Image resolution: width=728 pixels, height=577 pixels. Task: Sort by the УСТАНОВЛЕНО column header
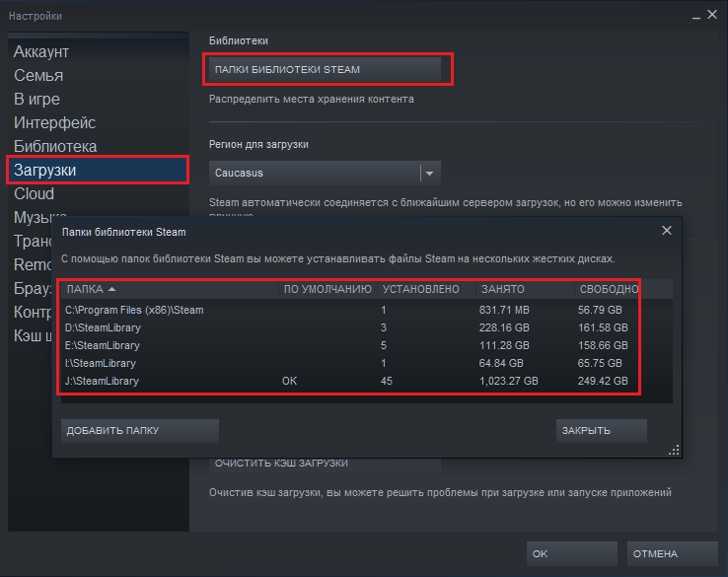point(426,289)
